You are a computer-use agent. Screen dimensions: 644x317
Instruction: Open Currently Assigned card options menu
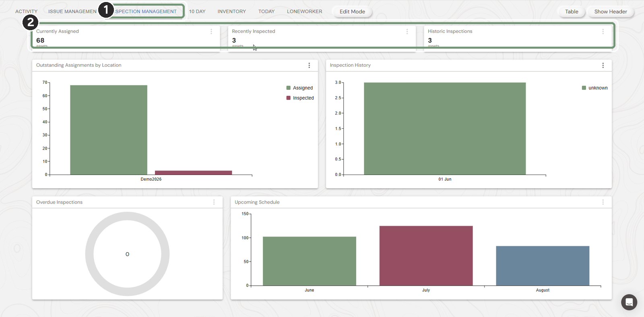211,31
